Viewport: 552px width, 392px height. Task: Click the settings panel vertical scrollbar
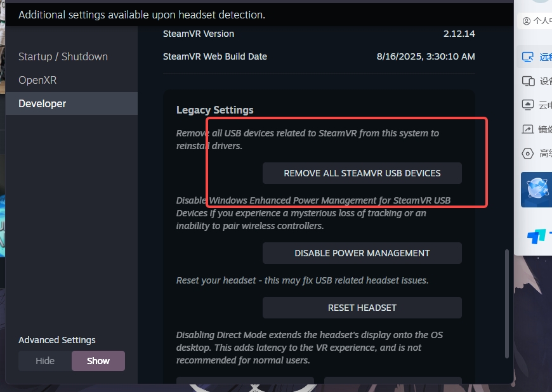pos(507,304)
